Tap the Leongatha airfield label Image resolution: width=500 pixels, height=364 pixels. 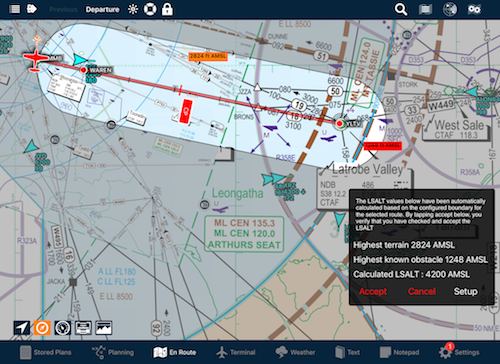click(238, 194)
